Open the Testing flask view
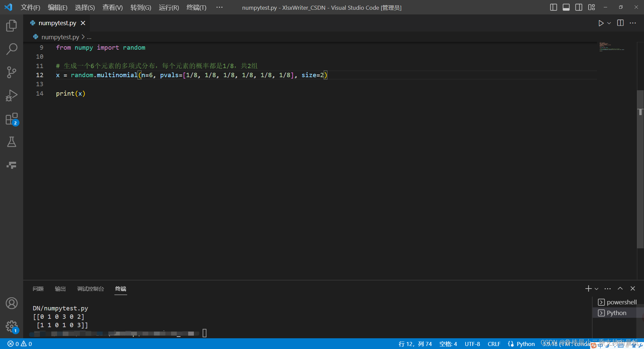The image size is (644, 349). click(x=11, y=142)
